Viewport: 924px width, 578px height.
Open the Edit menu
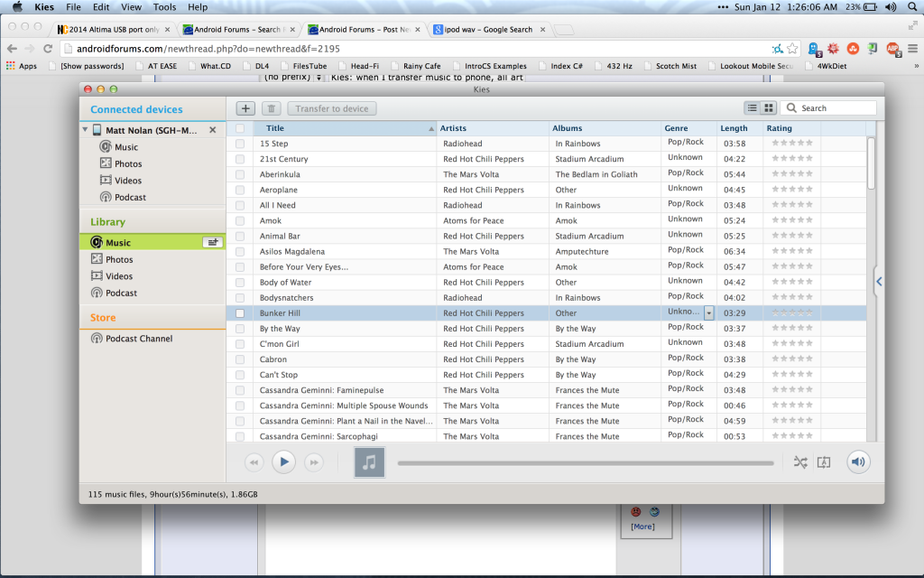pos(101,7)
